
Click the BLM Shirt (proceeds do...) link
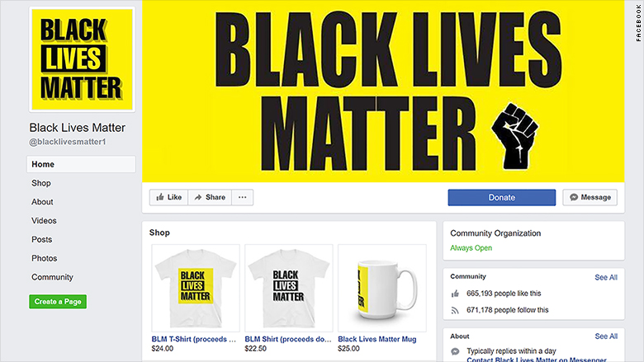point(288,339)
